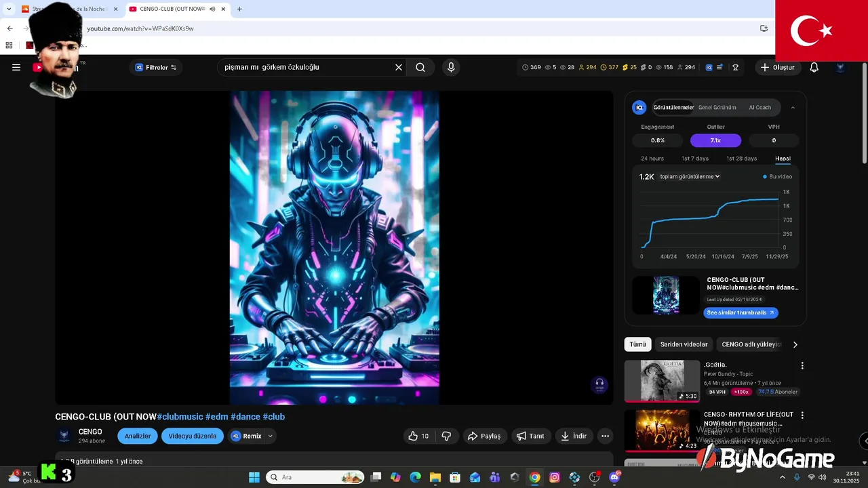Click the headphone icon on the video player
Viewport: 868px width, 488px height.
(599, 384)
